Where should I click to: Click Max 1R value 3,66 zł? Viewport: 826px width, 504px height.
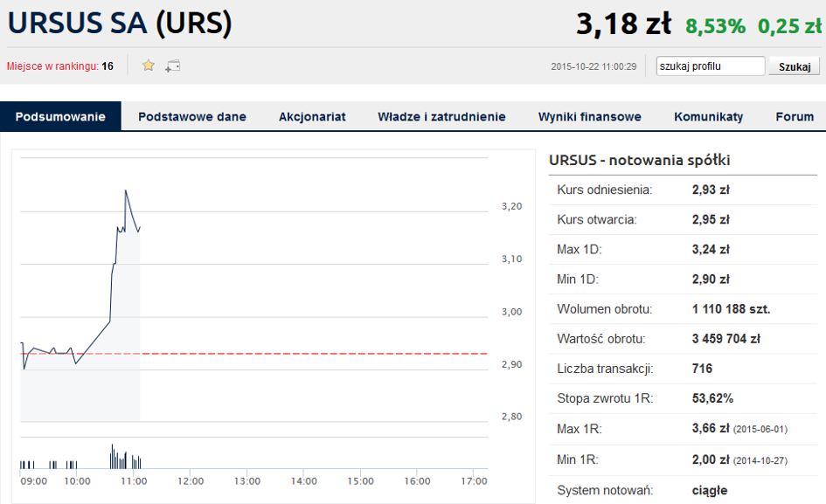pos(711,428)
